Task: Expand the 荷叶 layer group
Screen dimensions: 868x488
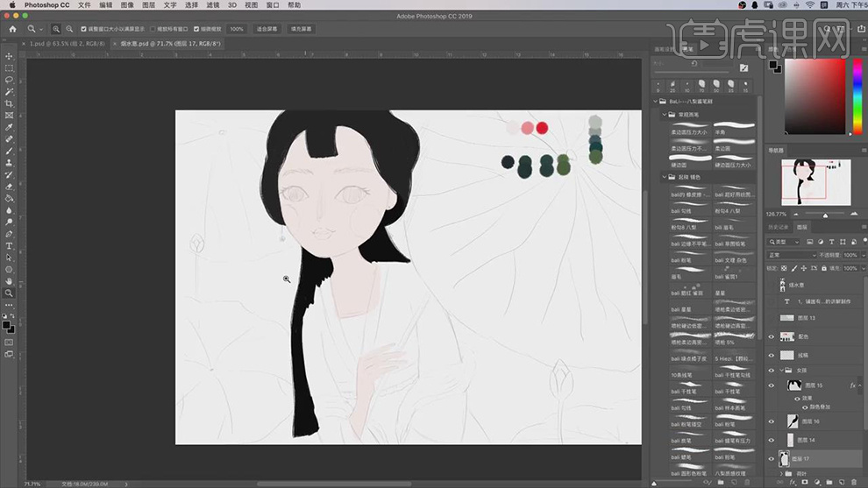Action: [782, 474]
